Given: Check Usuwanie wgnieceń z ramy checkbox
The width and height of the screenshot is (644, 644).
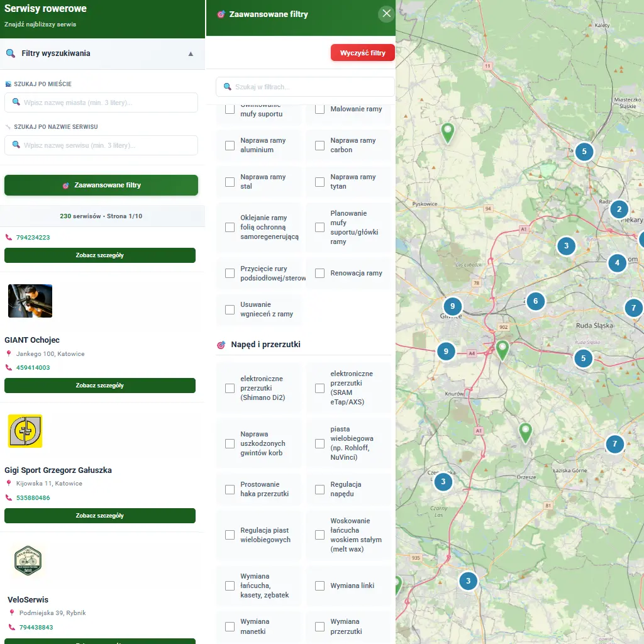Looking at the screenshot, I should [230, 309].
